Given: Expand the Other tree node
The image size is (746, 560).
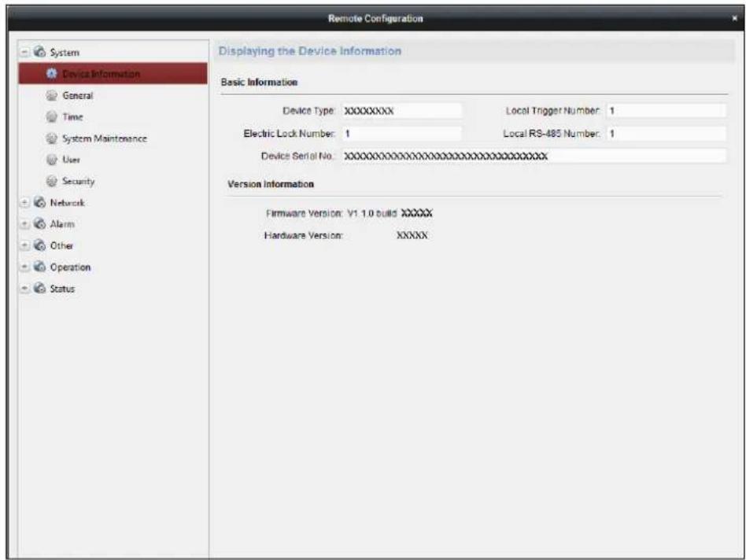Looking at the screenshot, I should click(24, 245).
